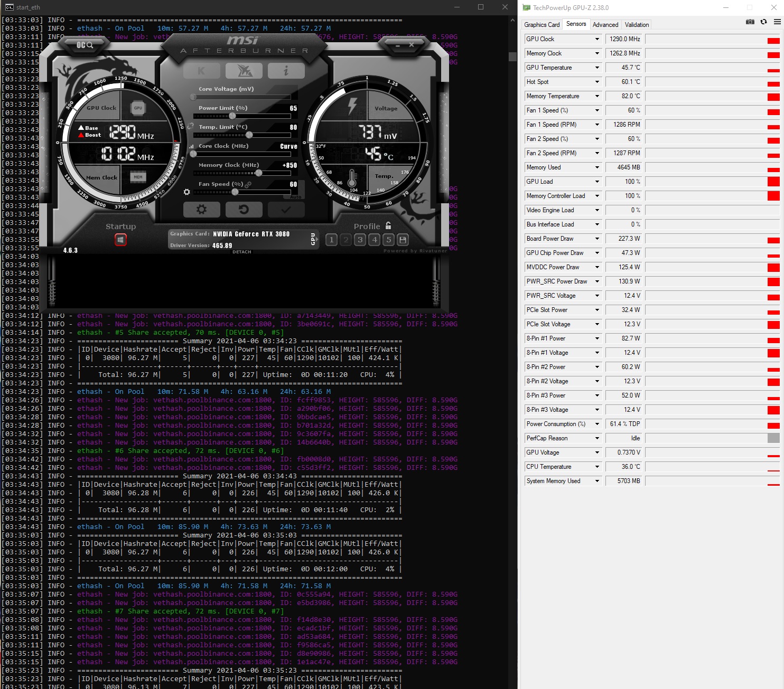Viewport: 784px width, 689px height.
Task: Open the Memory Used sensor dropdown
Action: [598, 167]
